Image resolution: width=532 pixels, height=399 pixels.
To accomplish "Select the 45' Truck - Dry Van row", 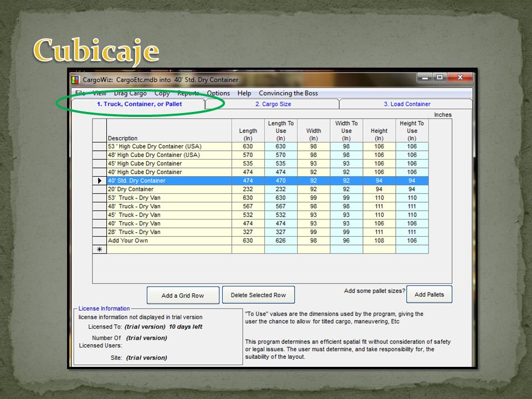I will click(x=260, y=215).
